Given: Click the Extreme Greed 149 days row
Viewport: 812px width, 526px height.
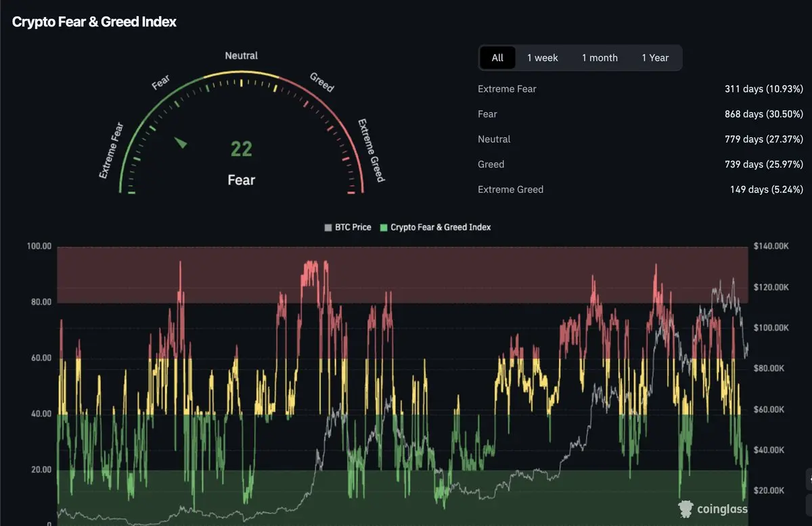Looking at the screenshot, I should [640, 189].
